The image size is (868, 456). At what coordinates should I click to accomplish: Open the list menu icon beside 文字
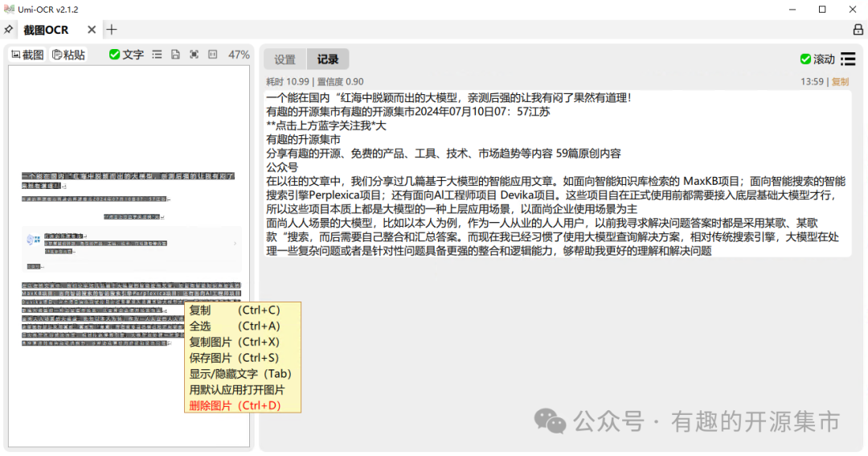point(158,55)
